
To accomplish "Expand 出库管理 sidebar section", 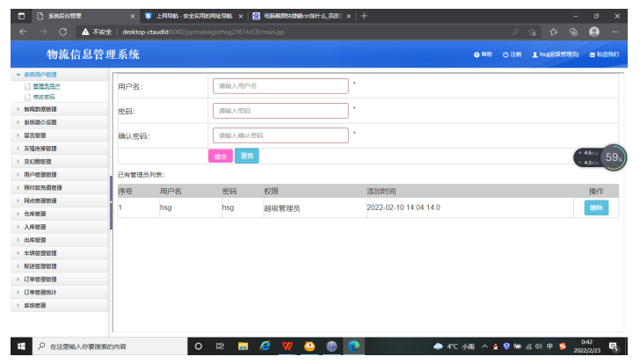I will tap(60, 240).
